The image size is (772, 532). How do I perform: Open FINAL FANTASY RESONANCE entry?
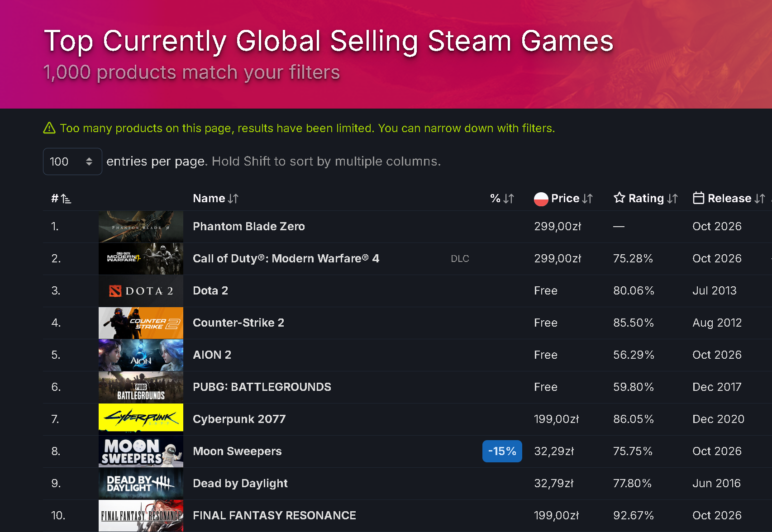pyautogui.click(x=274, y=515)
